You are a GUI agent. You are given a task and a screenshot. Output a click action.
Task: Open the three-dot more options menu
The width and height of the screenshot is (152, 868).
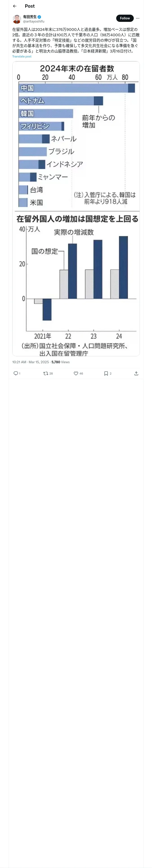pos(138,18)
